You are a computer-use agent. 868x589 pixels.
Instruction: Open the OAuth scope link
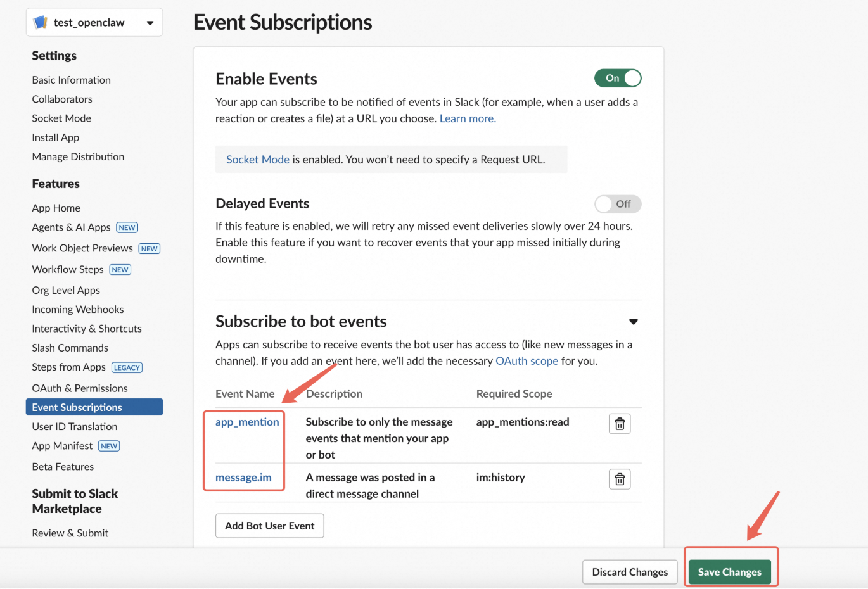pyautogui.click(x=527, y=361)
